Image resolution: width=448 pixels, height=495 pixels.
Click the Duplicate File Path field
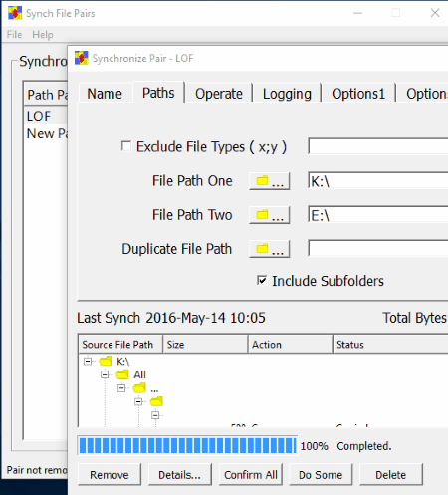(378, 248)
